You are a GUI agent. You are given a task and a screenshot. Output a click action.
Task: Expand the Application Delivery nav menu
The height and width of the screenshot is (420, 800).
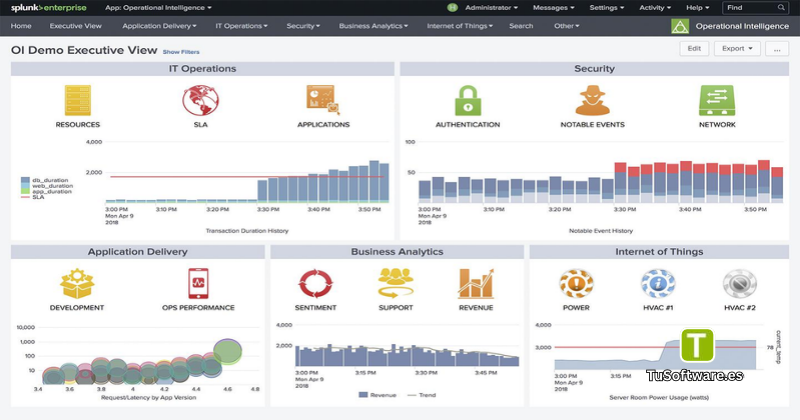[x=159, y=26]
